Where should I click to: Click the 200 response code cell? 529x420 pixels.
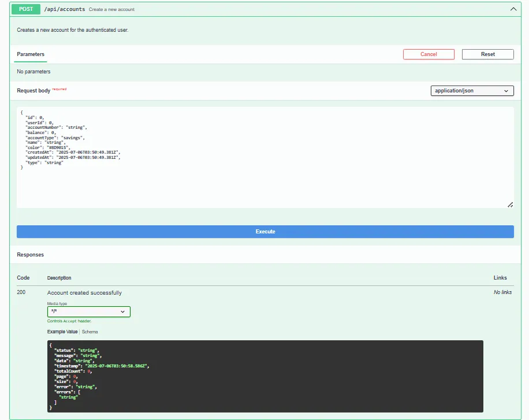coord(21,292)
